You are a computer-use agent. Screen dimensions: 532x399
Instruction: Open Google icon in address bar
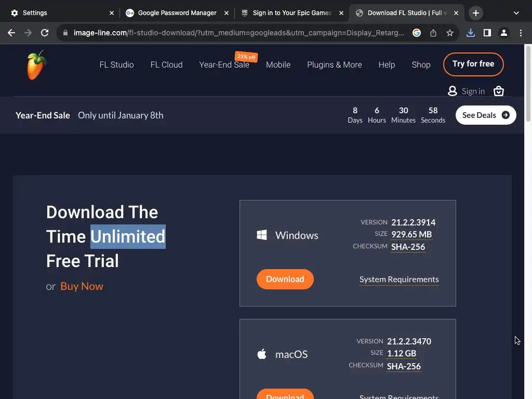(x=416, y=33)
